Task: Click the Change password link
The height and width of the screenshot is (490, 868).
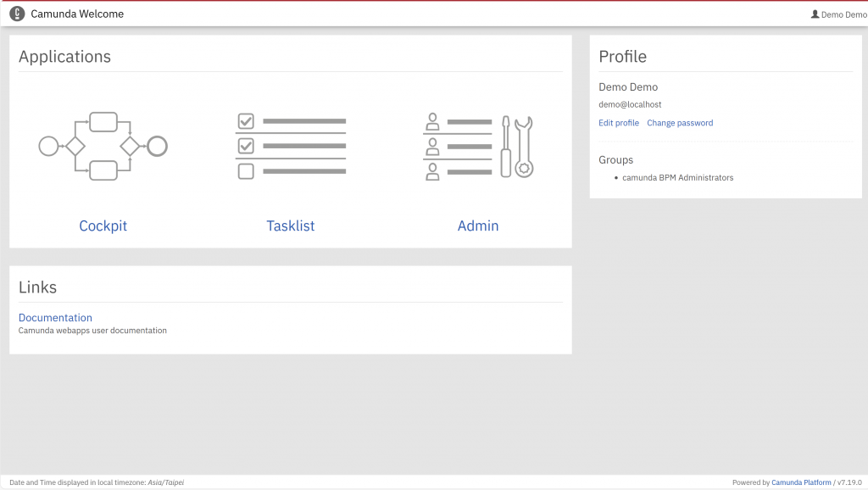Action: [x=680, y=123]
